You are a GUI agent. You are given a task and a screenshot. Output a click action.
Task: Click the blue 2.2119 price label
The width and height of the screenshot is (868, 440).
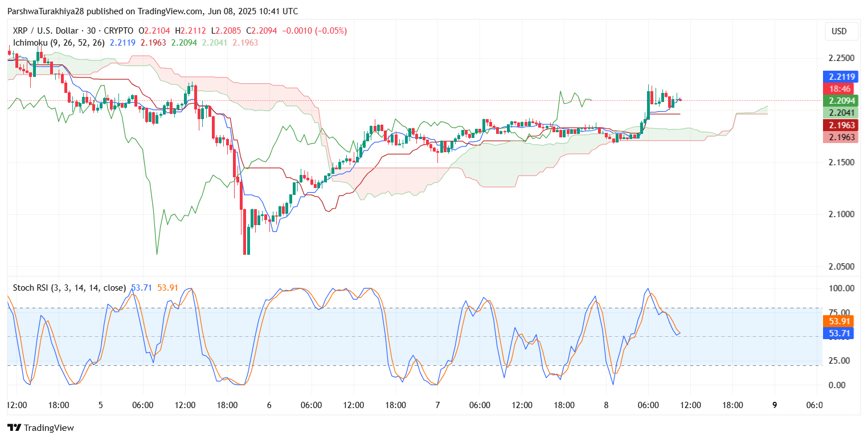click(840, 76)
